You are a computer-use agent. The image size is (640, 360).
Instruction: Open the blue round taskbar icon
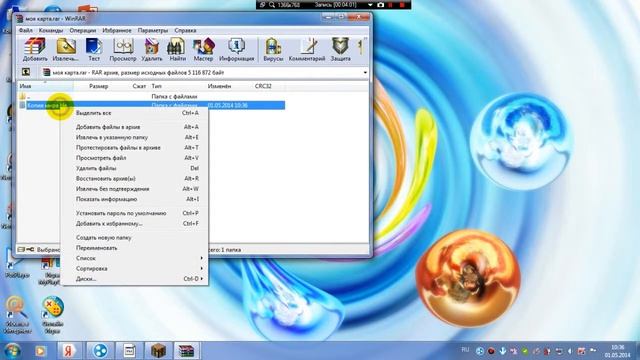100,351
